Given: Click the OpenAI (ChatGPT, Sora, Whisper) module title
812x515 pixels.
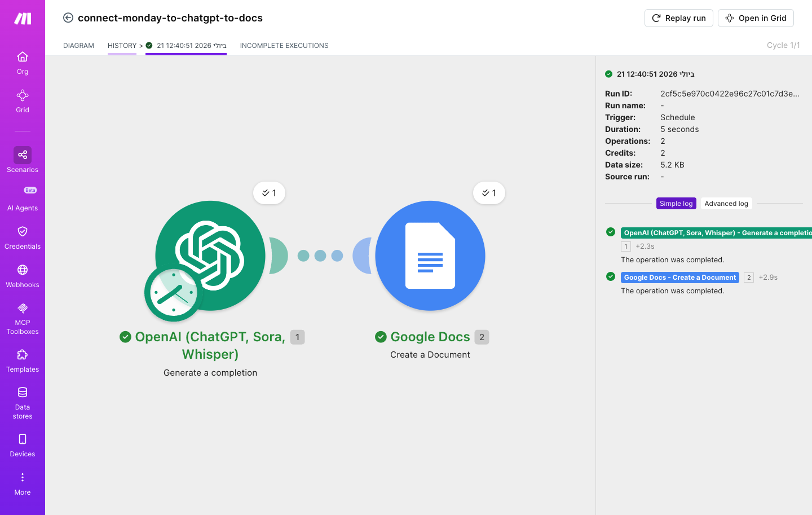Looking at the screenshot, I should click(x=210, y=345).
